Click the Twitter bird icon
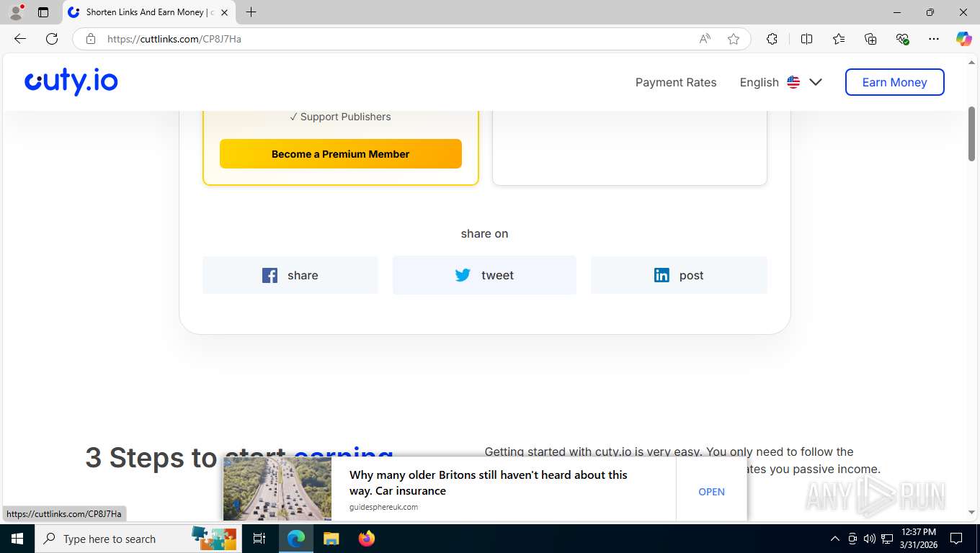Viewport: 980px width, 553px height. point(463,275)
